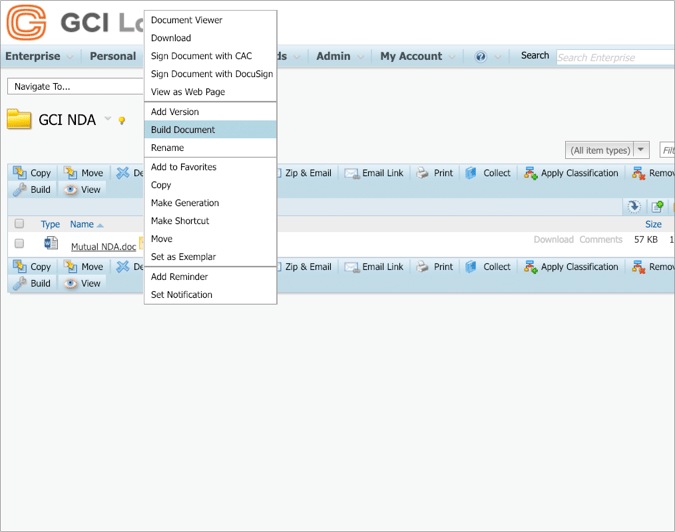Check the Mutual NDA.doc row checkbox

pos(19,243)
